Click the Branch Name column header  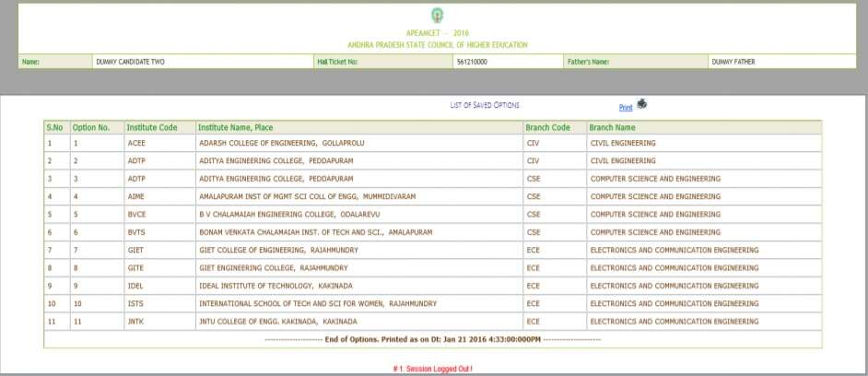pos(613,127)
